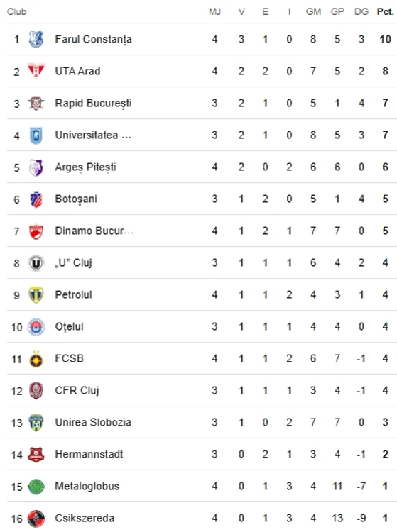
Task: Open the CFR Cluj team link
Action: [x=77, y=391]
